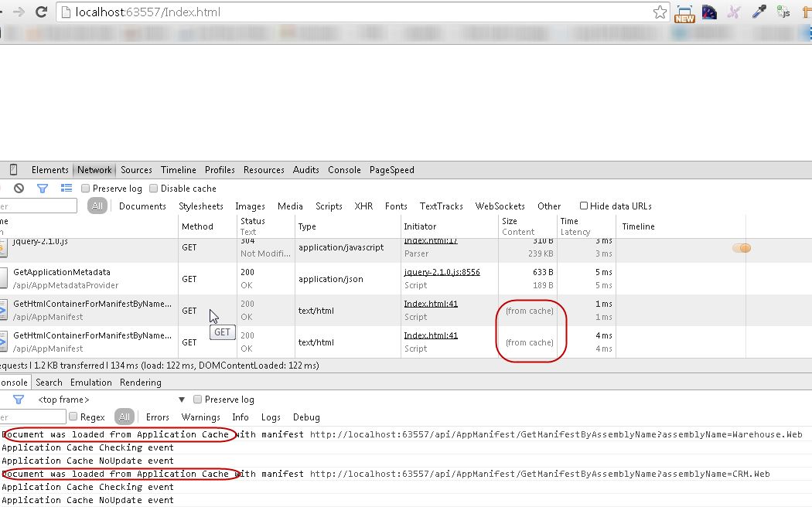Open initiator link jquery-2.1.0.js:8556

[442, 272]
